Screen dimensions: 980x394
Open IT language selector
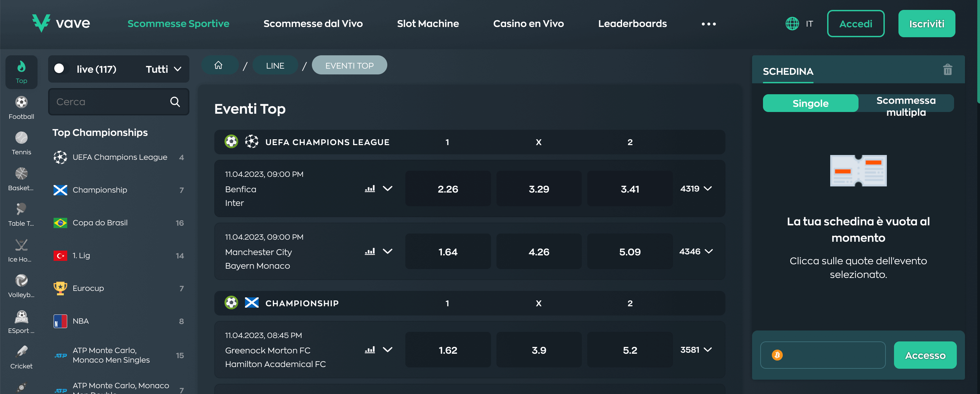(809, 24)
